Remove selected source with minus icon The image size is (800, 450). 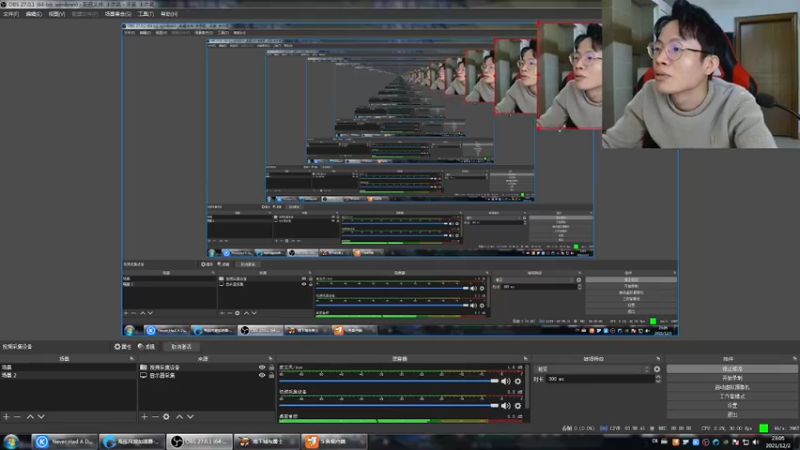(x=155, y=417)
